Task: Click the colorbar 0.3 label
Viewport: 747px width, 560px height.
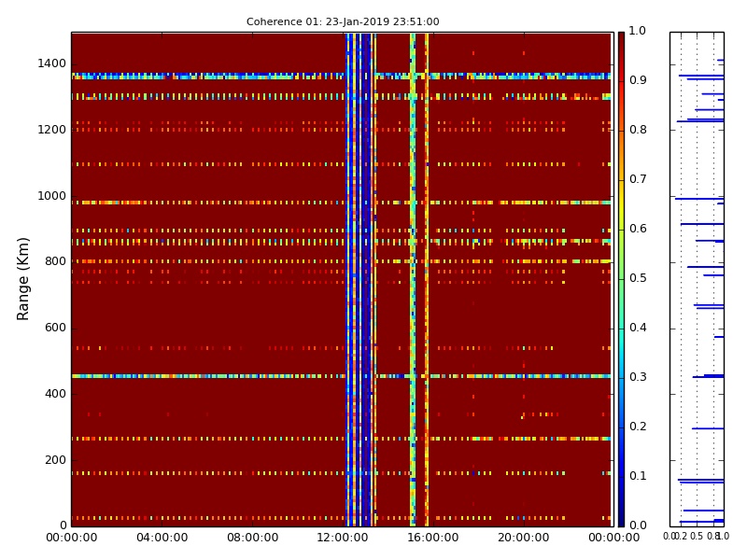Action: (638, 377)
